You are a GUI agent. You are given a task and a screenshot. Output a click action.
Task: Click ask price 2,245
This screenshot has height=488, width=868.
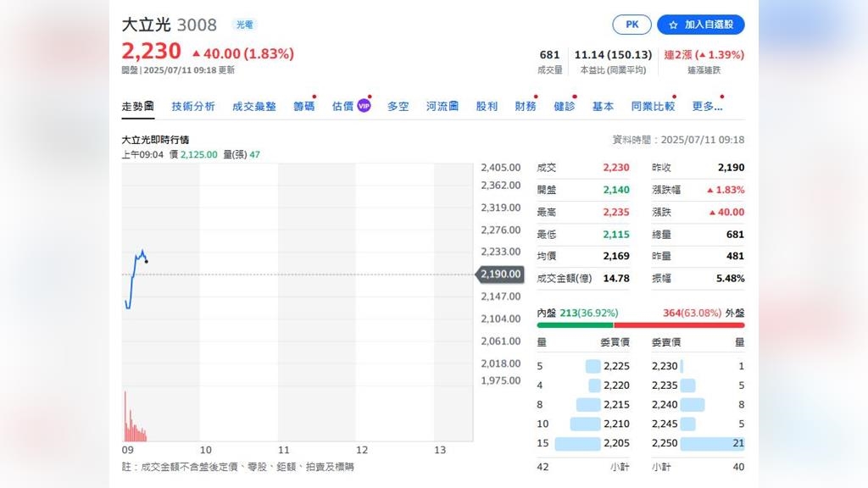(665, 424)
